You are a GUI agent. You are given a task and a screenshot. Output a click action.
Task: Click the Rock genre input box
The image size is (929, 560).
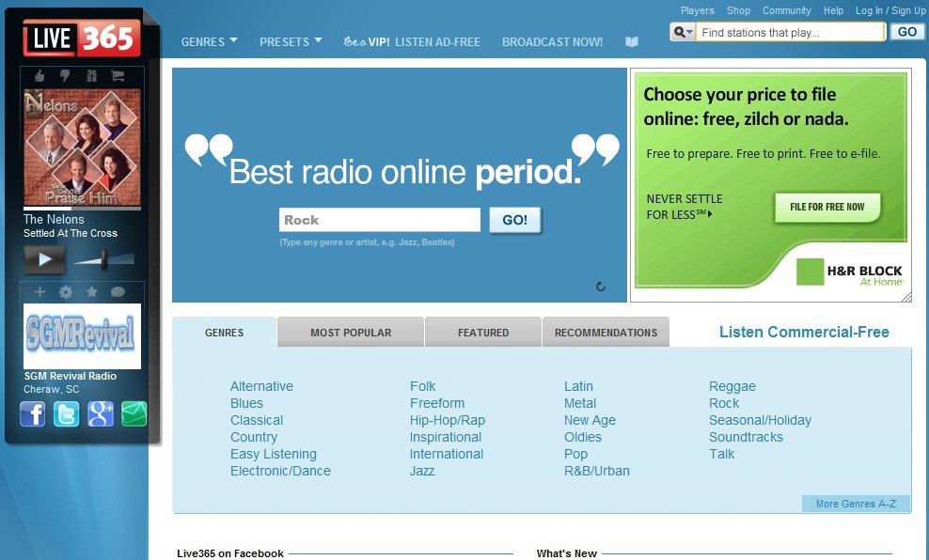click(380, 220)
